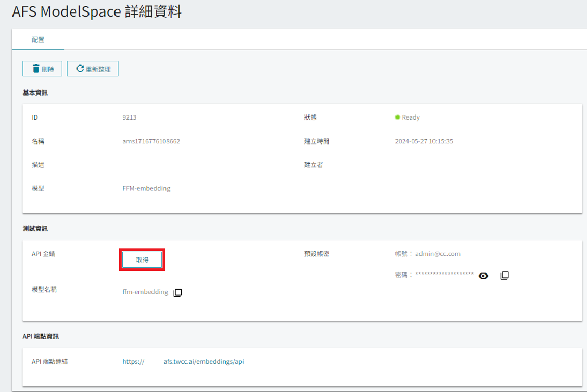This screenshot has width=587, height=392.
Task: Select the account admin@cc.com
Action: (x=438, y=254)
